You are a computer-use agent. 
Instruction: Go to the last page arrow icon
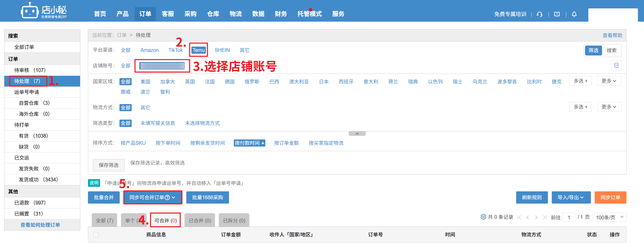(x=544, y=217)
